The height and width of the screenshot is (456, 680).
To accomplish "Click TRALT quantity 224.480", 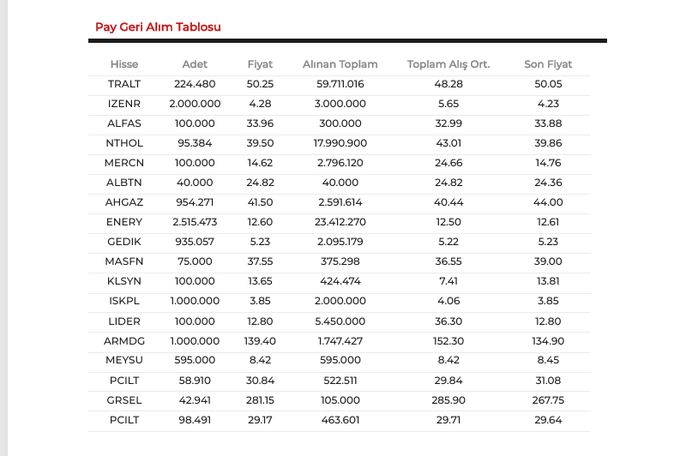I will click(195, 84).
